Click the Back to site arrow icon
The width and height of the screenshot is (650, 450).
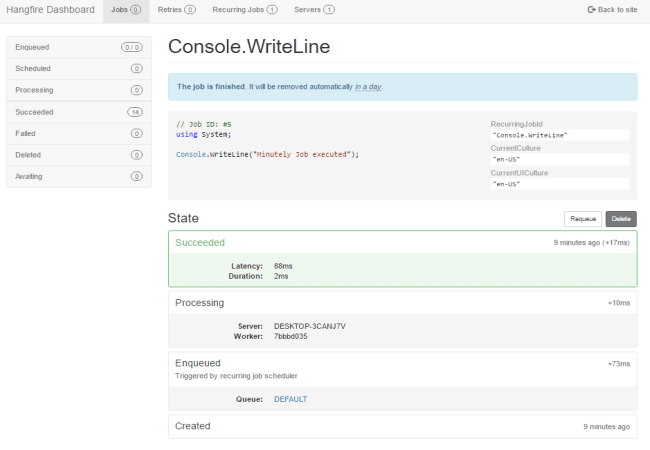(590, 9)
